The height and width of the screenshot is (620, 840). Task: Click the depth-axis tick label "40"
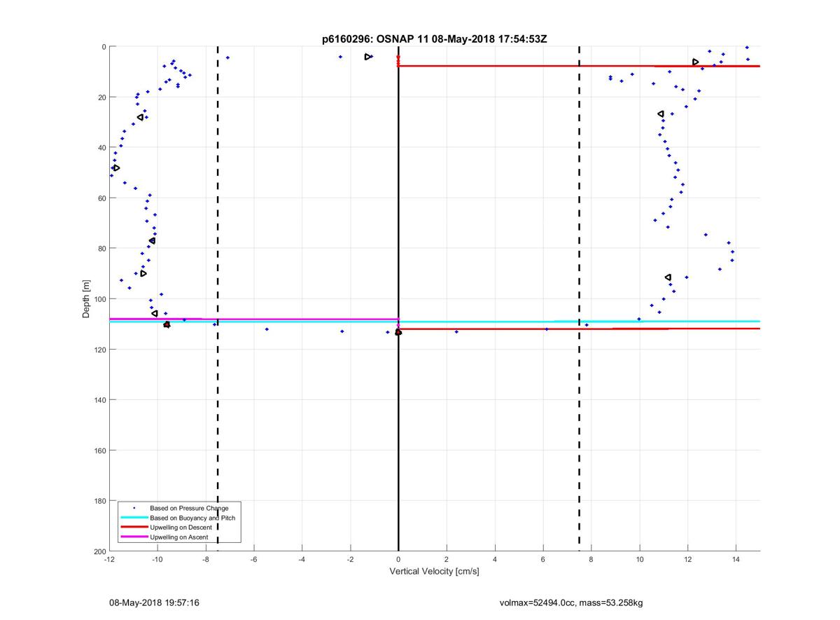coord(101,148)
